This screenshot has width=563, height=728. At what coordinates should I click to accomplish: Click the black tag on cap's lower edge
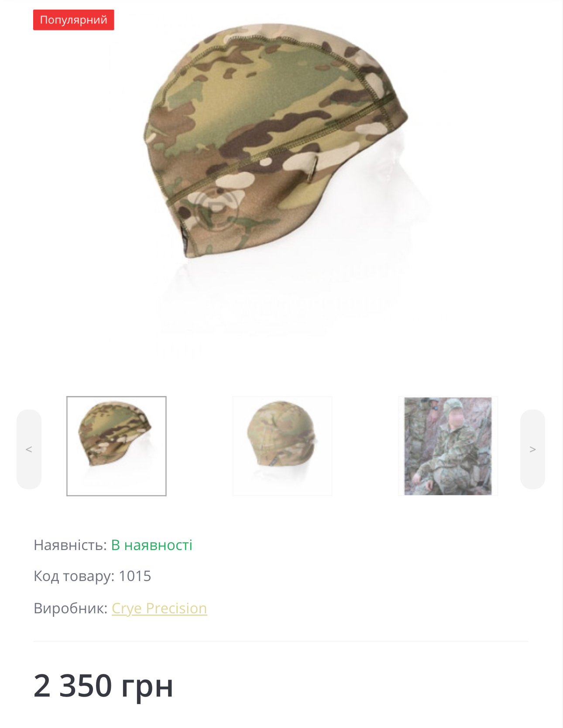[x=183, y=239]
